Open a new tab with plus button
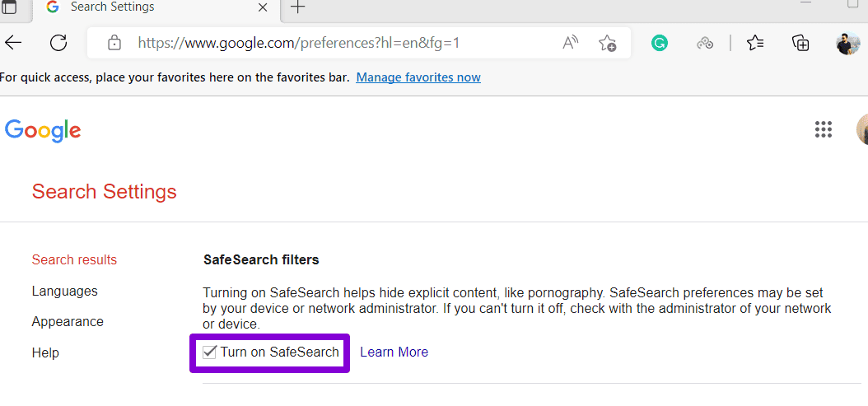Viewport: 868px width, 406px height. pyautogui.click(x=298, y=7)
